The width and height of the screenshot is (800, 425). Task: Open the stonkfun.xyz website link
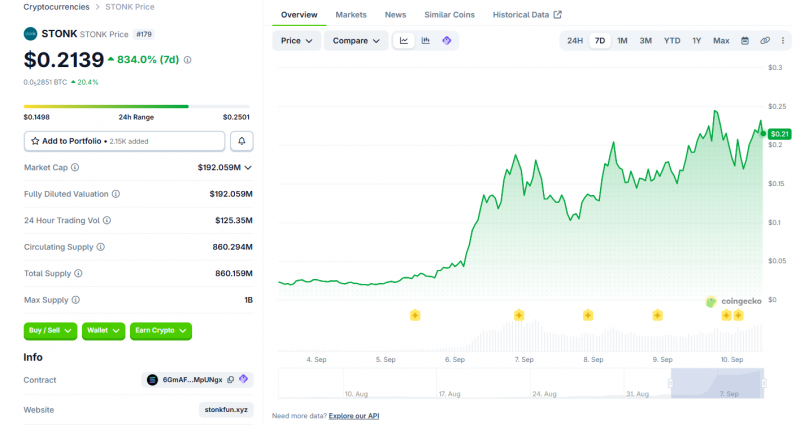(x=226, y=410)
